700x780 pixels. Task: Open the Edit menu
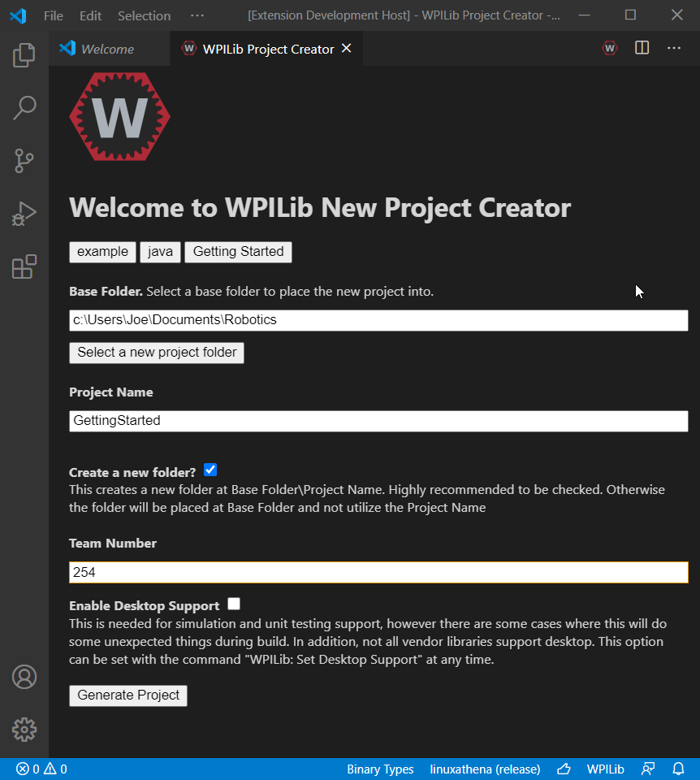pyautogui.click(x=90, y=16)
